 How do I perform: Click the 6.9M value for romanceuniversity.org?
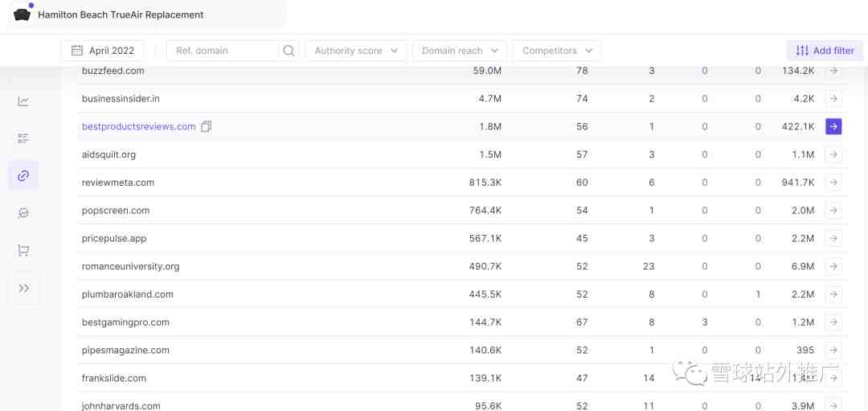(803, 266)
